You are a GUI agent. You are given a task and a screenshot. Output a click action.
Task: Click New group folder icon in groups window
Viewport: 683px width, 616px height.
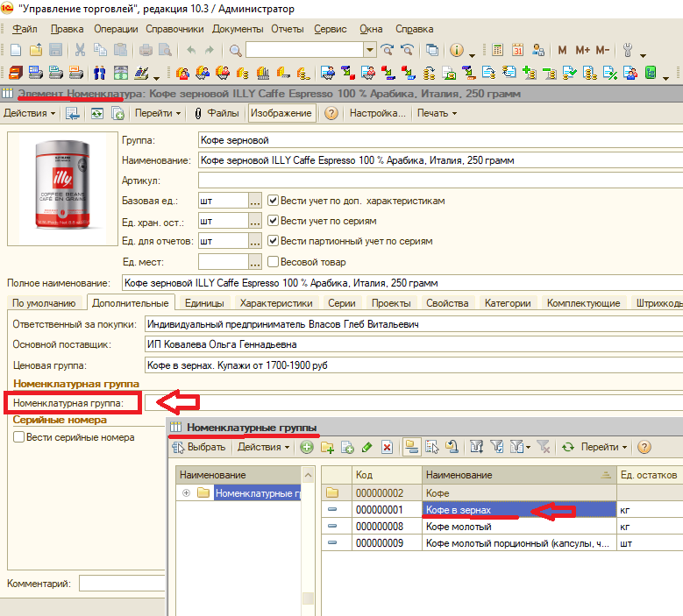(x=327, y=447)
